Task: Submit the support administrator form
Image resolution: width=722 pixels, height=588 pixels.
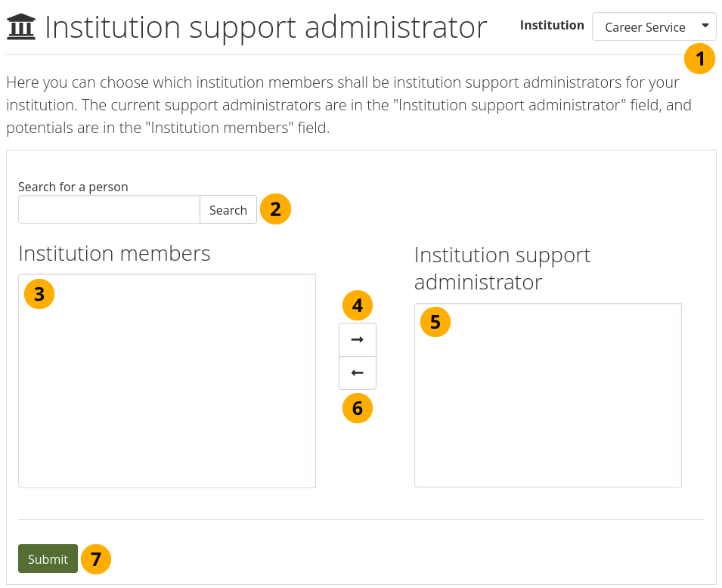Action: (x=48, y=559)
